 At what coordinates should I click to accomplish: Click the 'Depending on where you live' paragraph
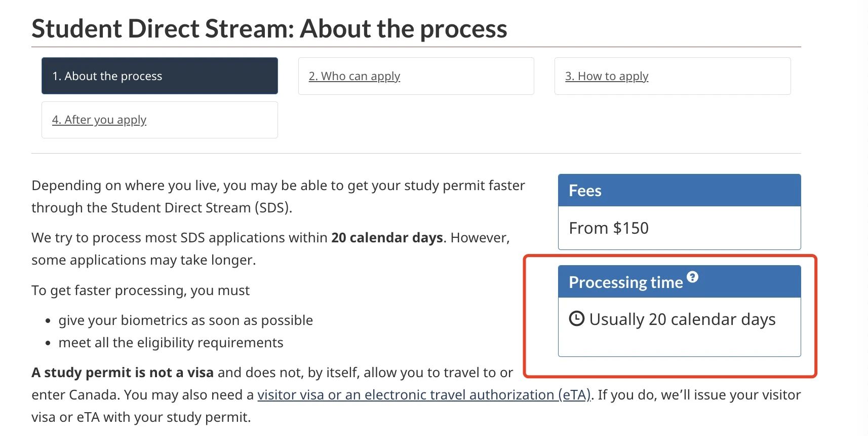[278, 197]
